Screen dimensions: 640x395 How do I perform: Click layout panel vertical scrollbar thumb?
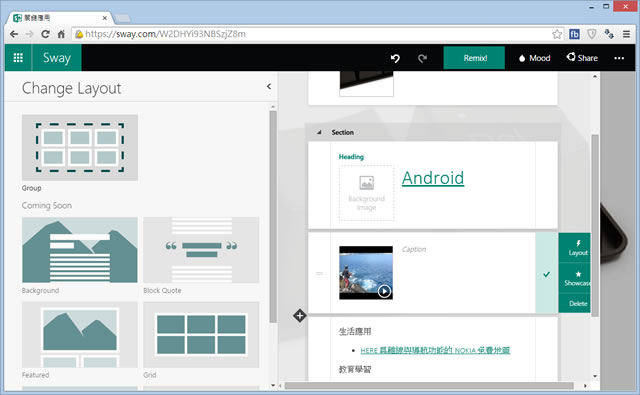[x=273, y=216]
